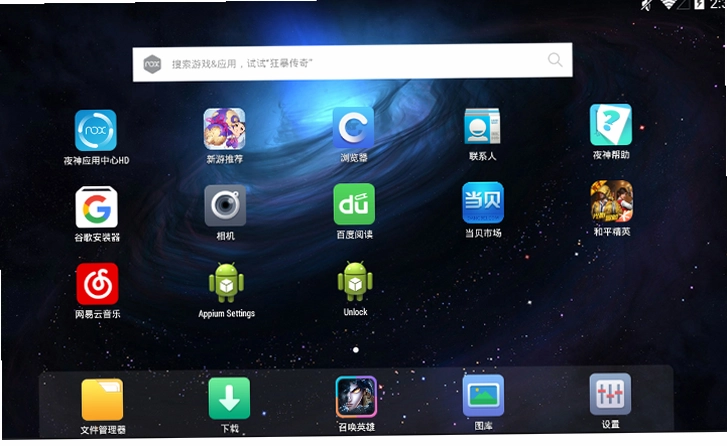Launch the 召唤英雄 game in dock

click(356, 397)
